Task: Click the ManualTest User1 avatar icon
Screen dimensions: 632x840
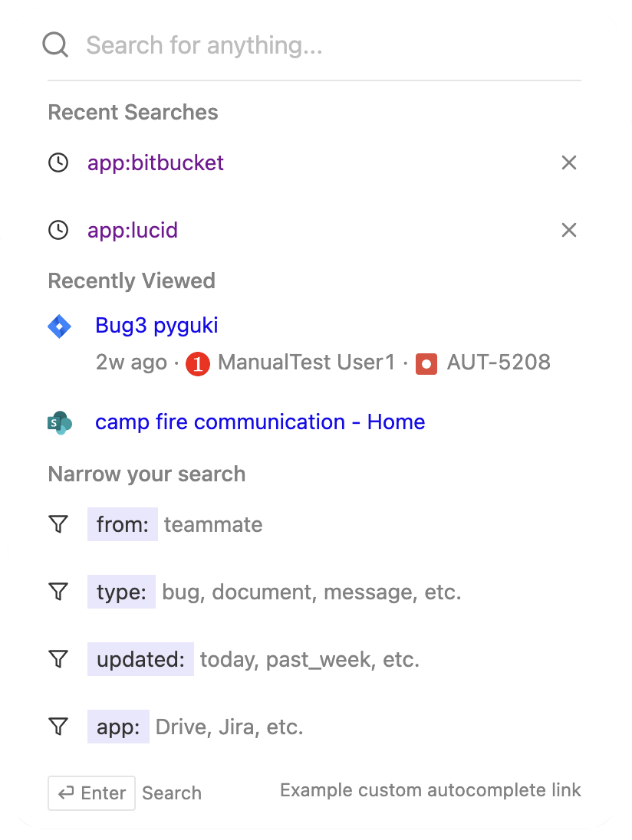Action: (197, 364)
